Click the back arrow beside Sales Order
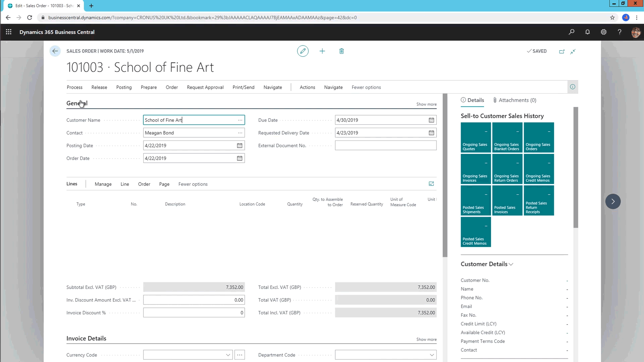The image size is (644, 362). 55,51
